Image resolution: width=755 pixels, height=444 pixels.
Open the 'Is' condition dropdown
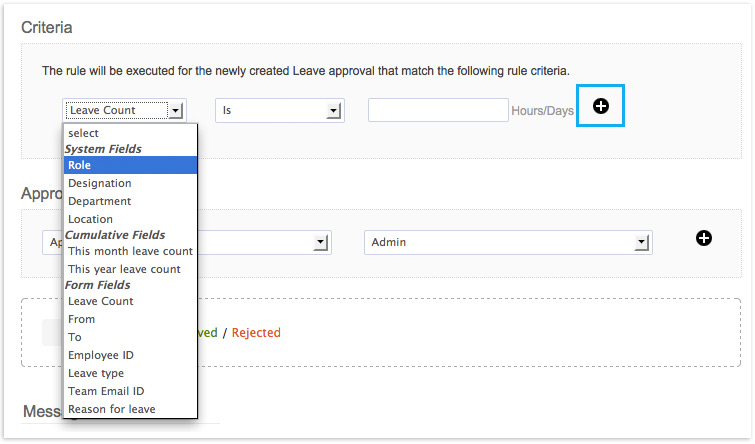point(280,110)
